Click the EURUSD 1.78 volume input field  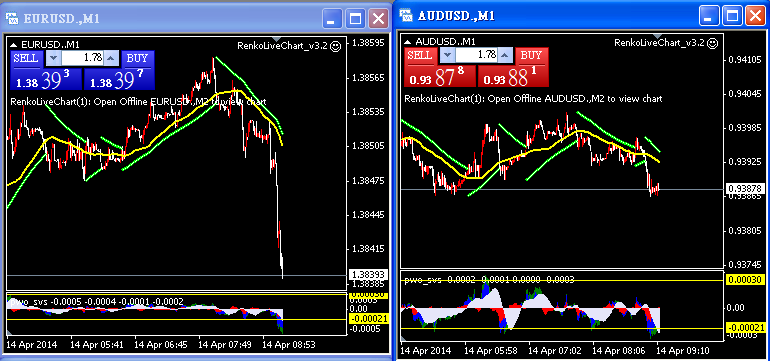82,58
